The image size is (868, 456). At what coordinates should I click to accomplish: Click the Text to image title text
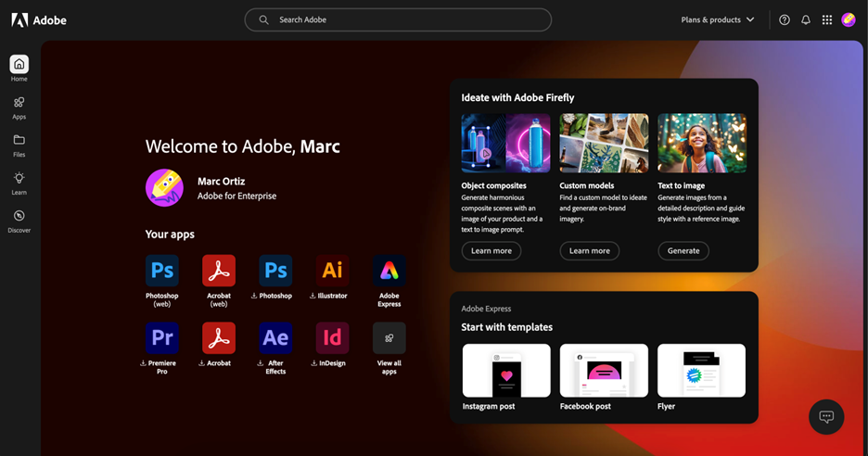pos(681,186)
